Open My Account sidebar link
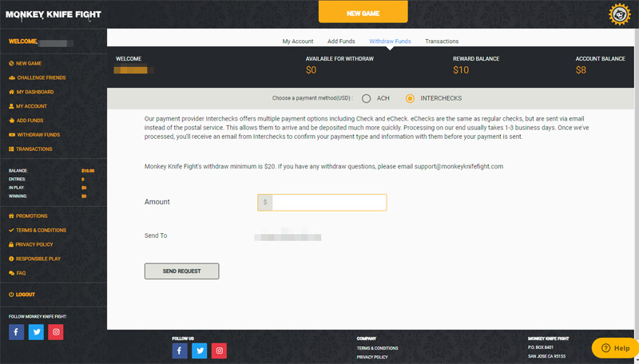Image resolution: width=639 pixels, height=364 pixels. click(28, 106)
